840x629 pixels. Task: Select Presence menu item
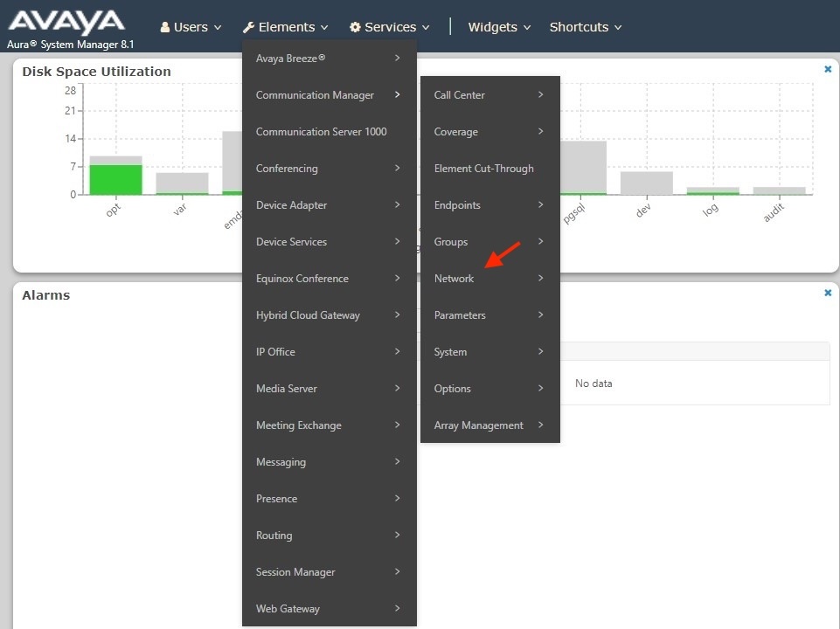[x=329, y=498]
